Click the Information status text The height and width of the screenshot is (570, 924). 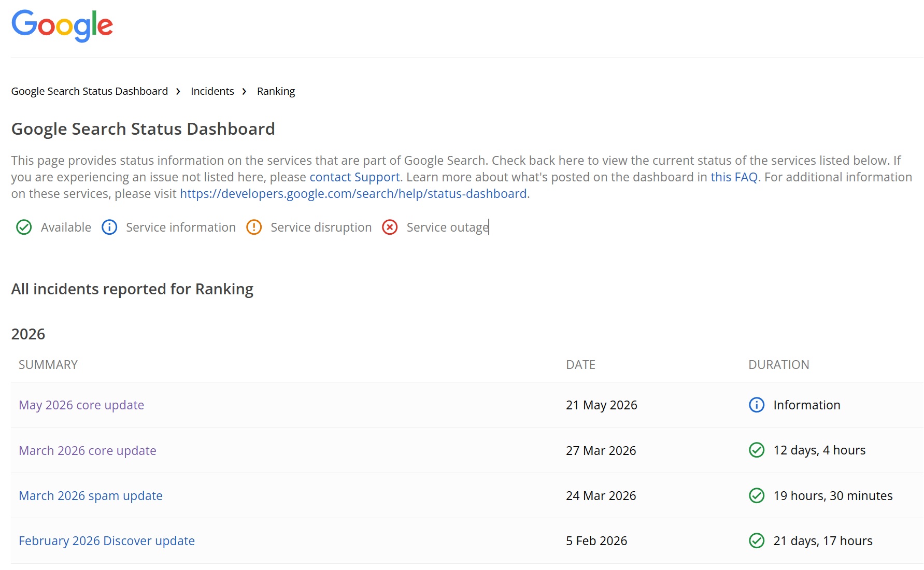click(x=807, y=405)
